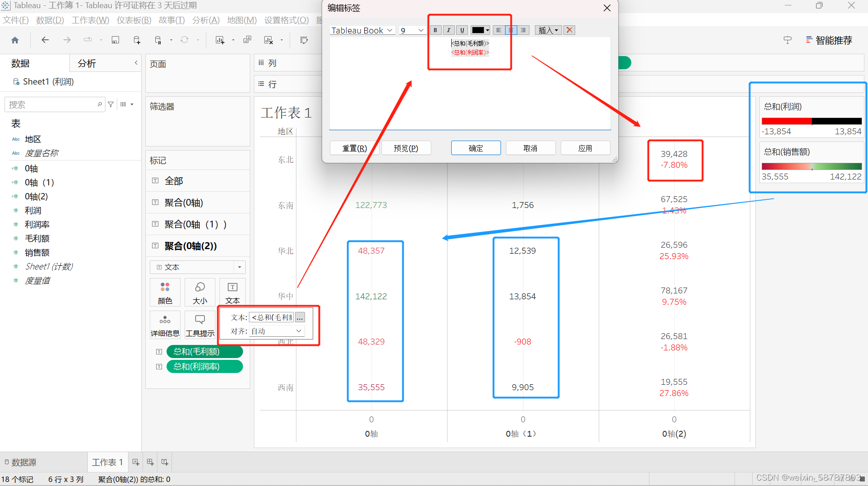Click the filter icon beside the search box
The image size is (868, 486).
coord(110,104)
